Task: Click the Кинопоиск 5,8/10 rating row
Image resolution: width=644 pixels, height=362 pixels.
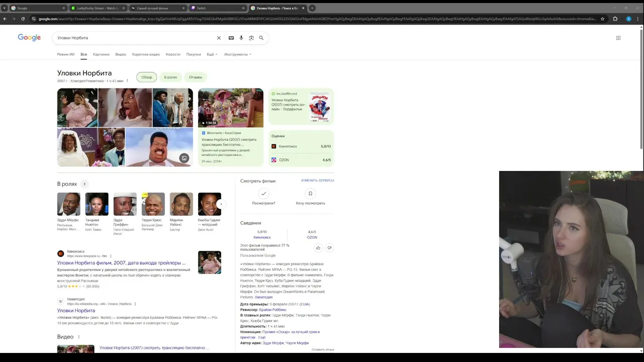Action: pos(301,146)
